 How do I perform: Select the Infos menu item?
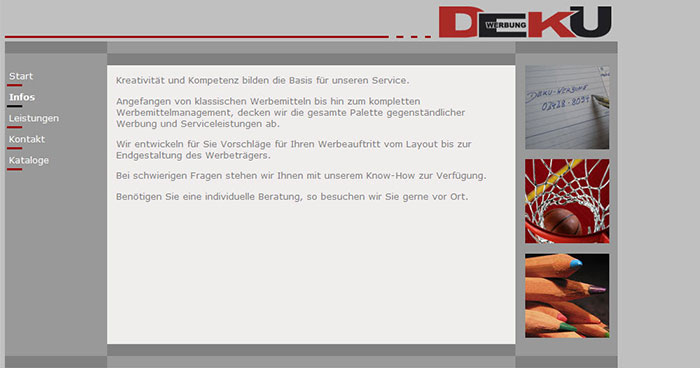[x=22, y=97]
